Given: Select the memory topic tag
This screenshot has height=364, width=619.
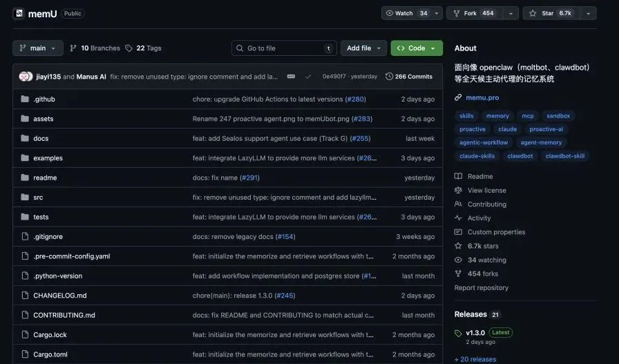Looking at the screenshot, I should click(497, 115).
